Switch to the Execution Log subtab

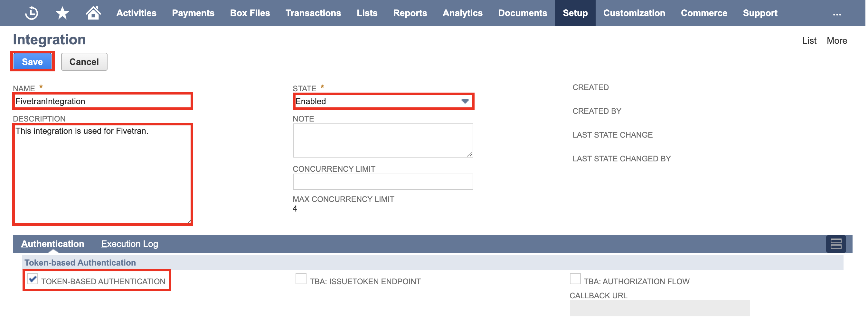129,244
